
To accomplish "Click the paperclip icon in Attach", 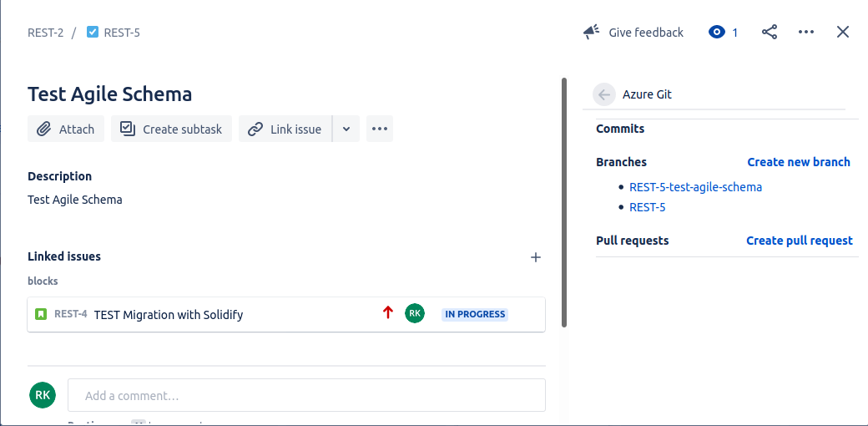I will [x=43, y=129].
